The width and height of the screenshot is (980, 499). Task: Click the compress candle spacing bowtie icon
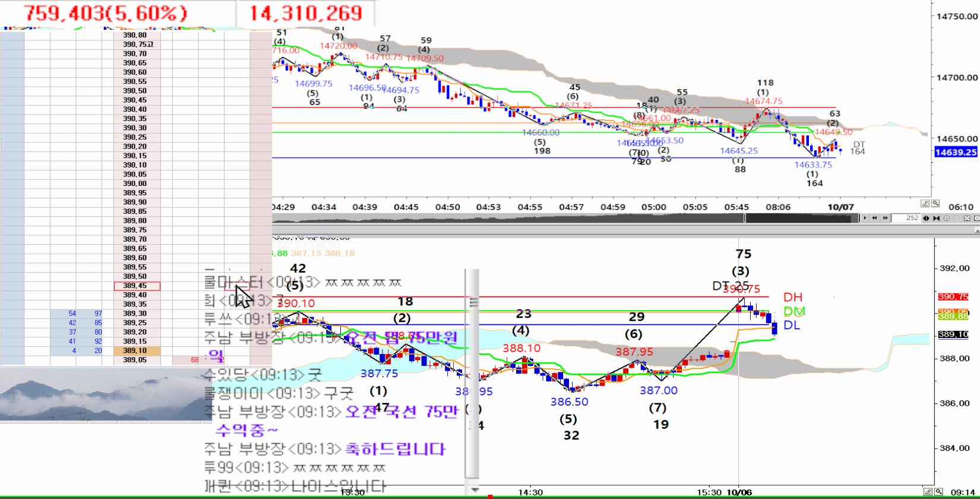[936, 218]
